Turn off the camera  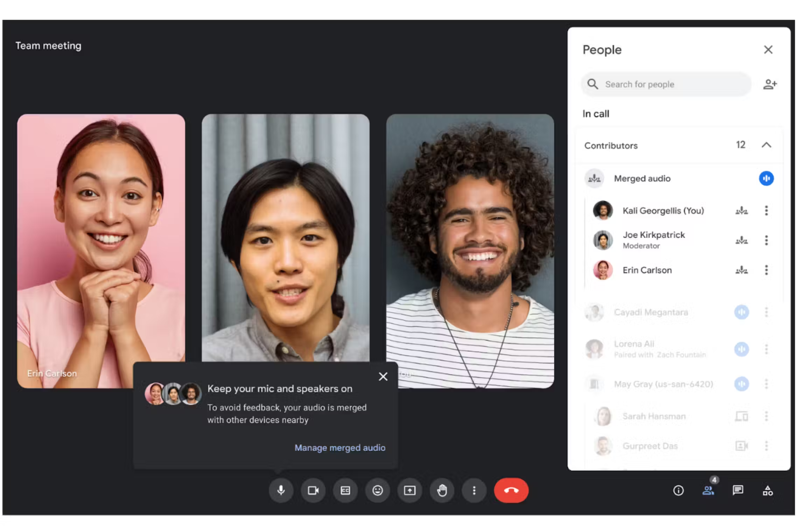point(313,490)
